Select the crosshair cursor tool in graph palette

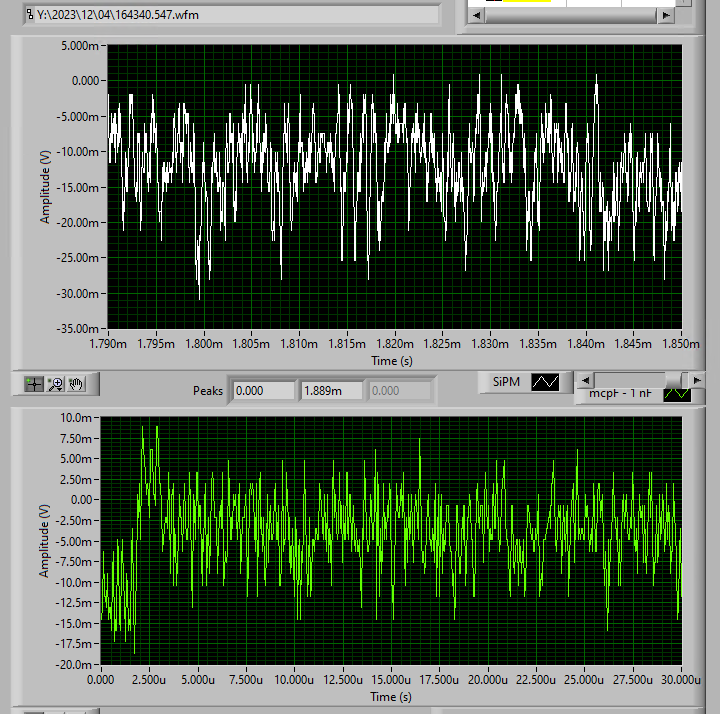point(35,384)
